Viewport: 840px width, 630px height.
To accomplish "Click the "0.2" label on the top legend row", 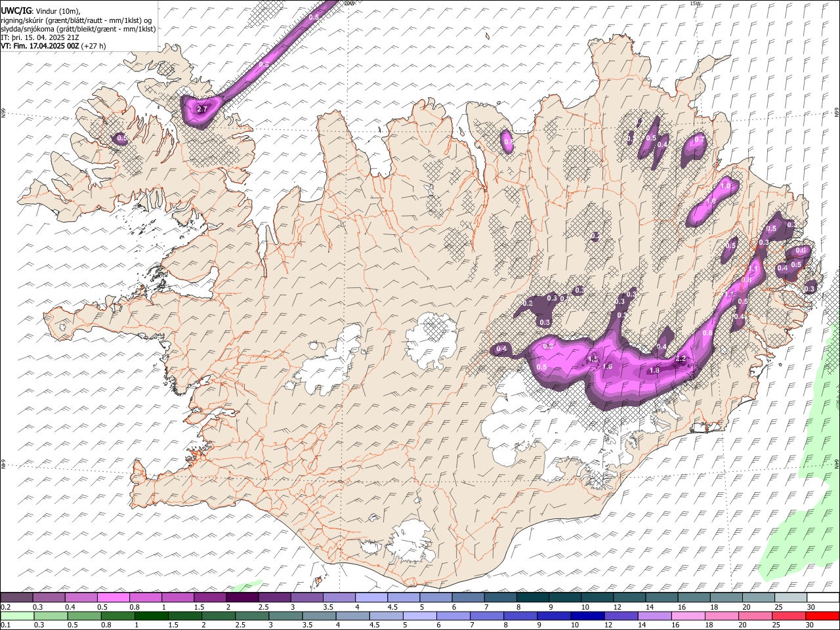I will [x=5, y=607].
